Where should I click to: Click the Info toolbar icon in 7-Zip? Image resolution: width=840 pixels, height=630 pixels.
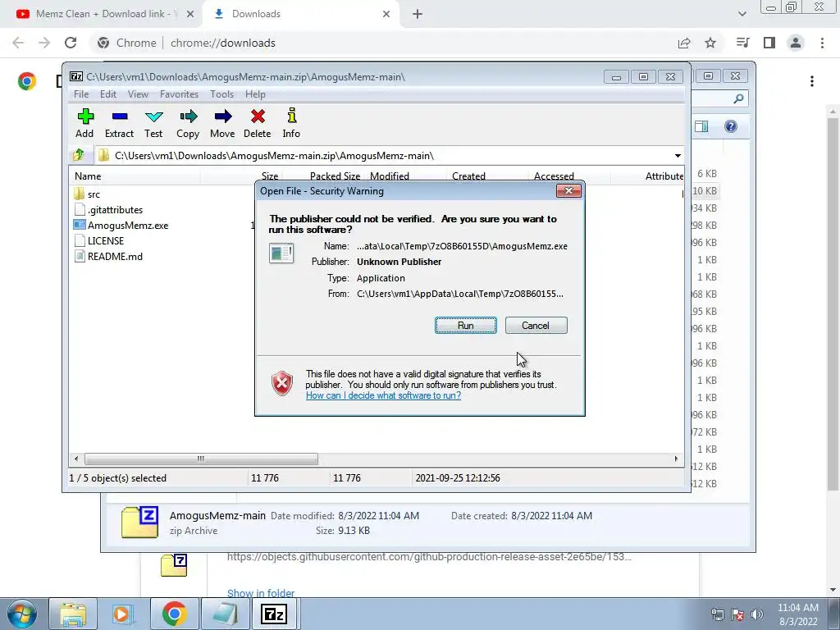click(291, 123)
